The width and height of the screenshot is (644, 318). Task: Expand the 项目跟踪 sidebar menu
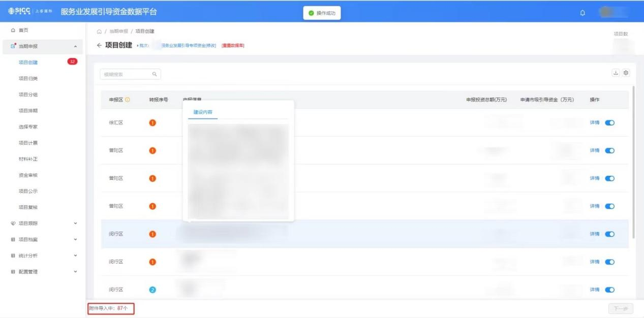(75, 223)
